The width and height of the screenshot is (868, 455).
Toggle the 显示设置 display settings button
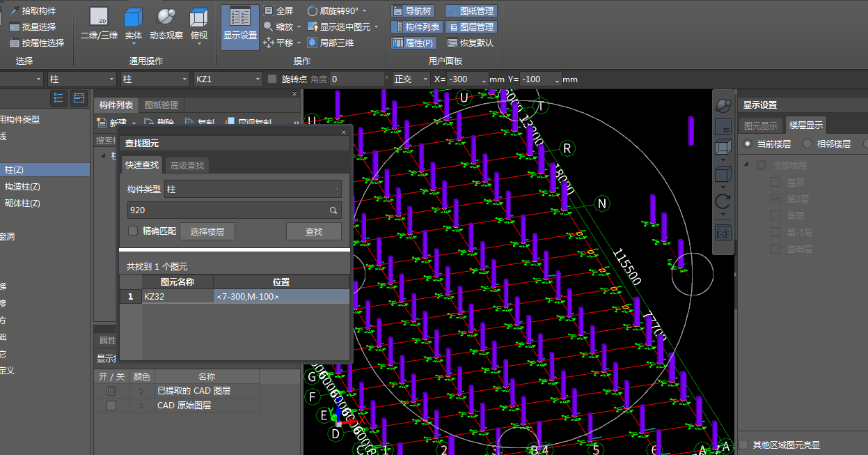coord(240,27)
